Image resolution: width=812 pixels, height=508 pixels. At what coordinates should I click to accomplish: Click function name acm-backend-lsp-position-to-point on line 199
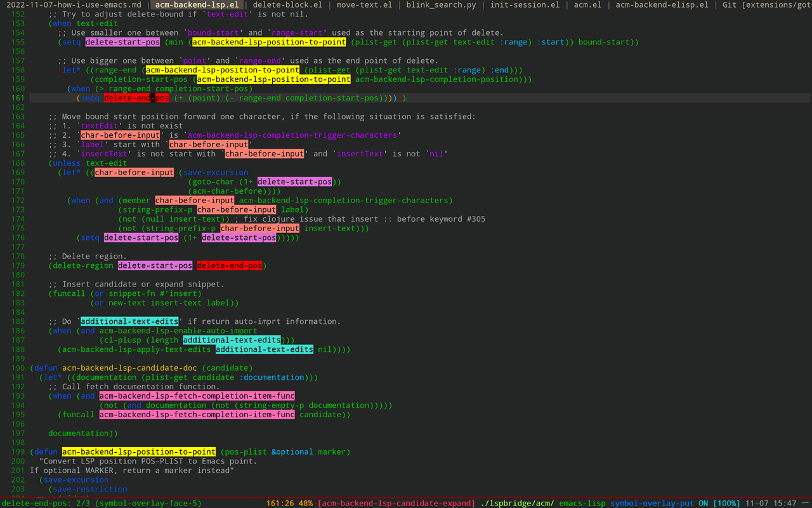click(139, 451)
